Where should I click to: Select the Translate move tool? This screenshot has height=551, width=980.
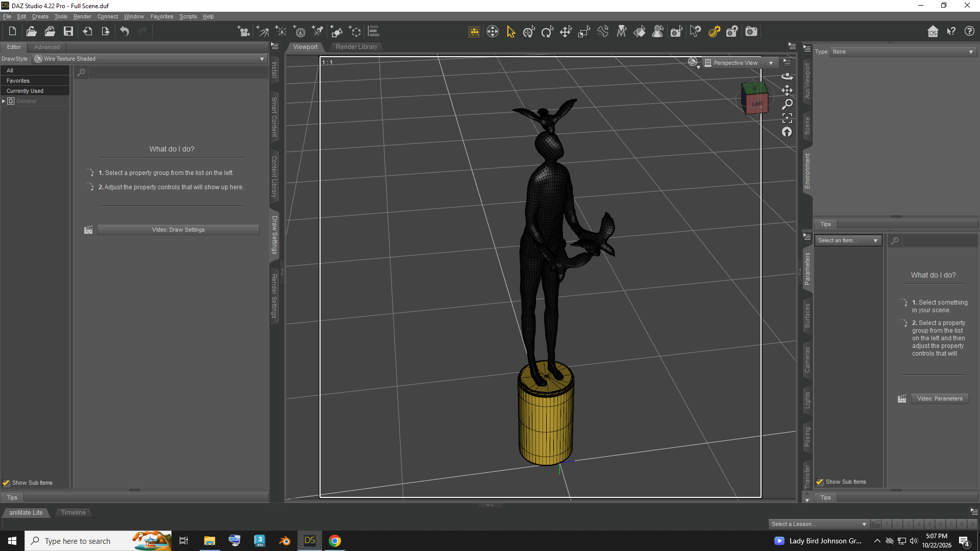pos(566,32)
